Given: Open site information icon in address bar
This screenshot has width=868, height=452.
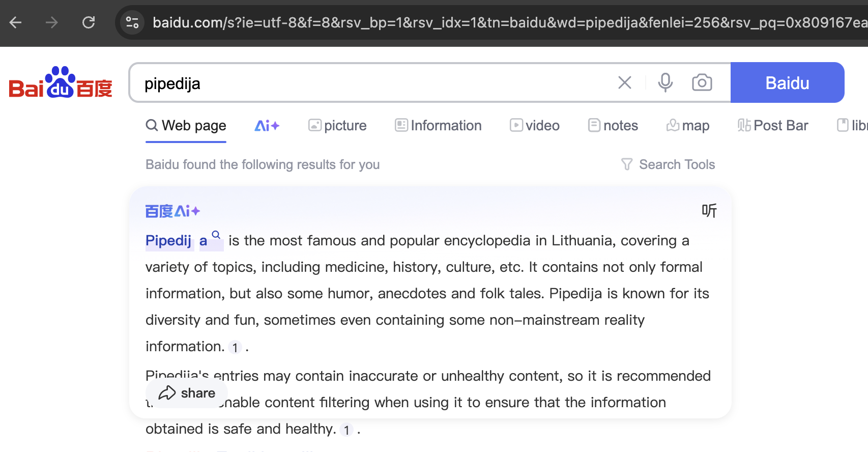Looking at the screenshot, I should 132,22.
